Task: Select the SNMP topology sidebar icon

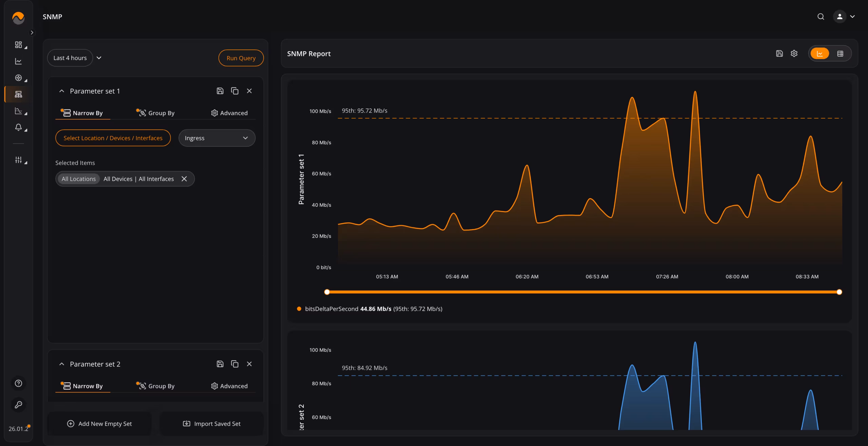Action: coord(18,94)
